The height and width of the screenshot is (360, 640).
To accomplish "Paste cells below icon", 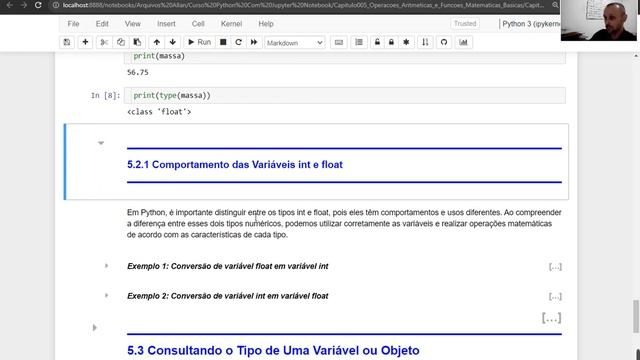I will point(137,42).
